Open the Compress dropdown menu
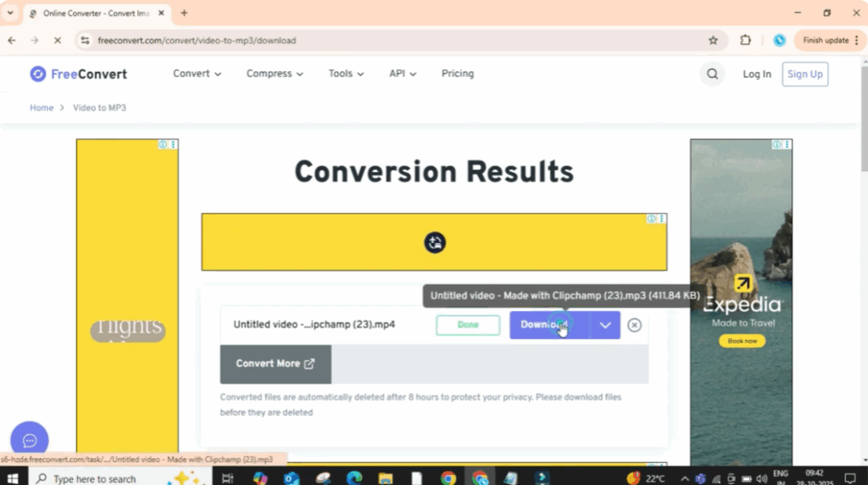The image size is (868, 485). [275, 74]
